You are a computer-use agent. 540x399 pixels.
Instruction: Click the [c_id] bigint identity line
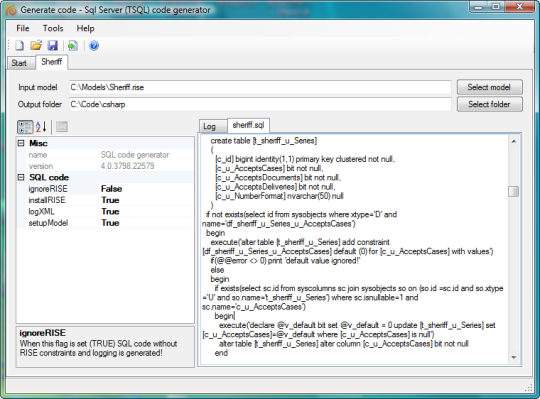[305, 159]
